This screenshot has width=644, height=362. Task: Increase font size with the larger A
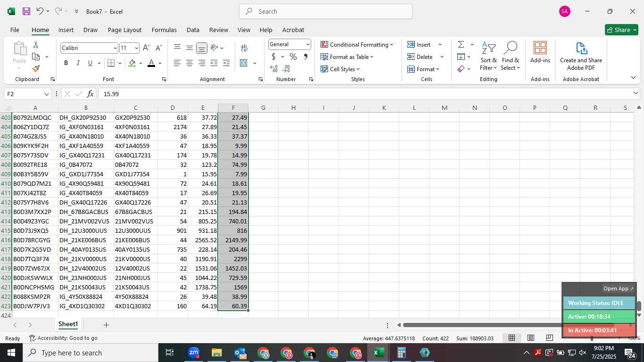[x=146, y=48]
